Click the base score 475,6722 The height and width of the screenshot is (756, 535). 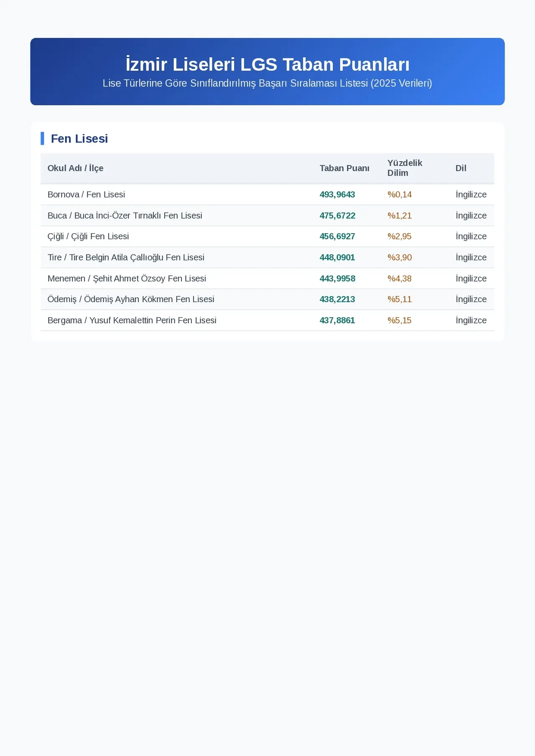coord(337,216)
